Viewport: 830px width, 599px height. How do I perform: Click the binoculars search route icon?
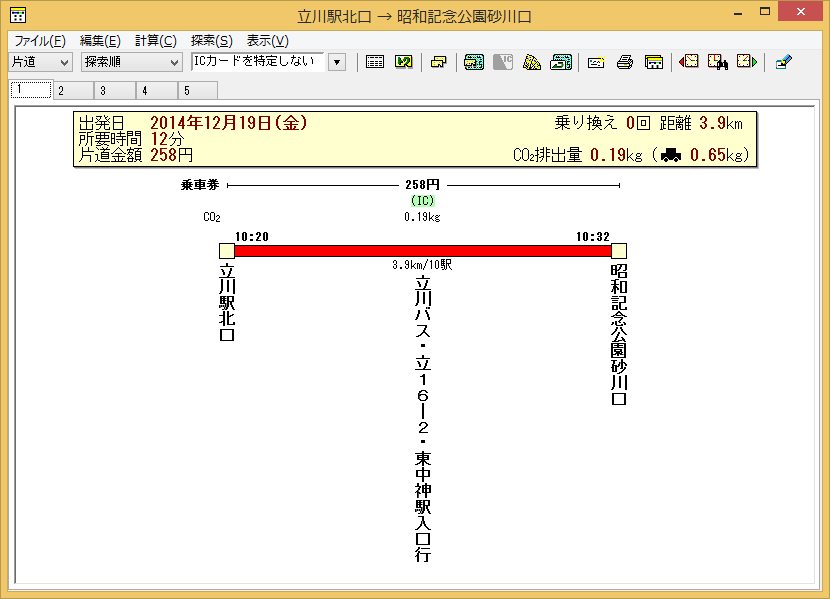pyautogui.click(x=718, y=62)
